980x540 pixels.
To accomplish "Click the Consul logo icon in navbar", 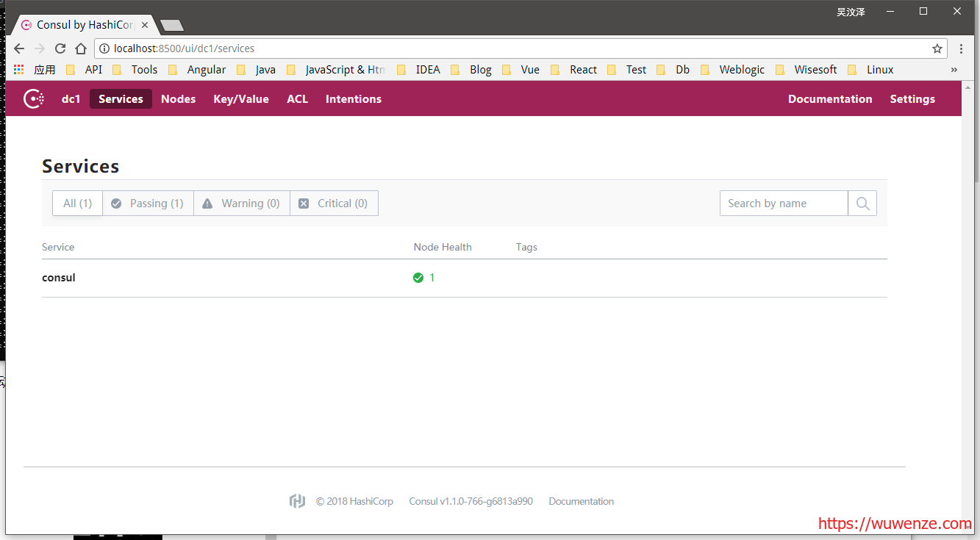I will pyautogui.click(x=34, y=98).
